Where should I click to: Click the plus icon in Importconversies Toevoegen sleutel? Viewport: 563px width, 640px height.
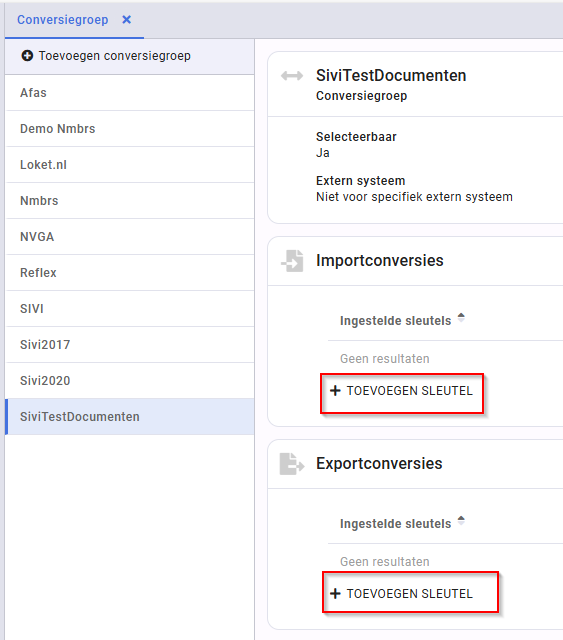(x=335, y=391)
